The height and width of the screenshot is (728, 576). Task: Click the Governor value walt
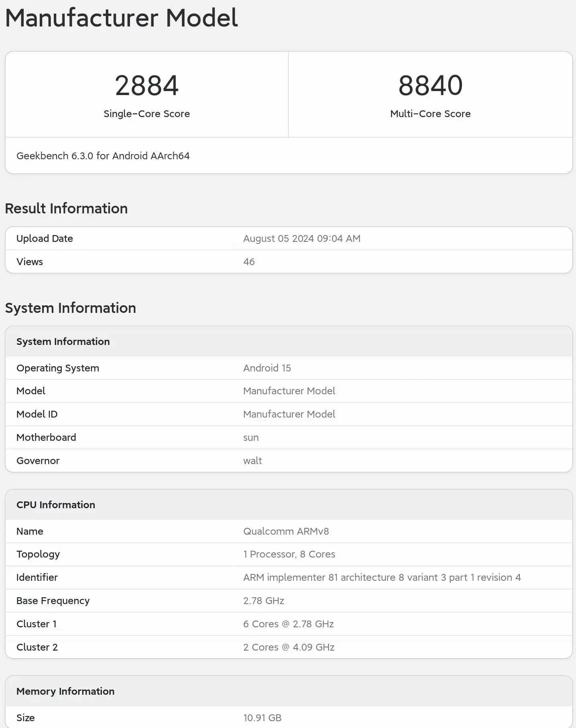coord(252,461)
